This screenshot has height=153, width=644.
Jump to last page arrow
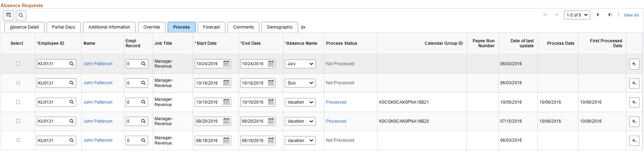610,15
